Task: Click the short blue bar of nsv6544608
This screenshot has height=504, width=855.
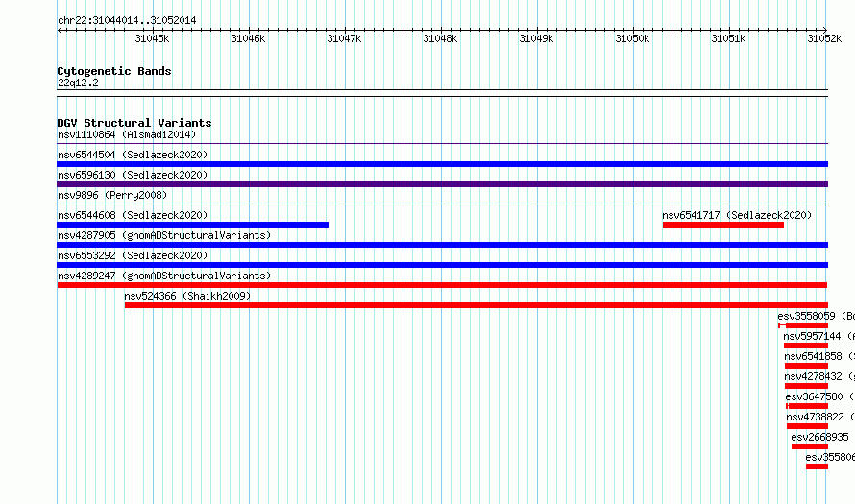Action: tap(192, 225)
